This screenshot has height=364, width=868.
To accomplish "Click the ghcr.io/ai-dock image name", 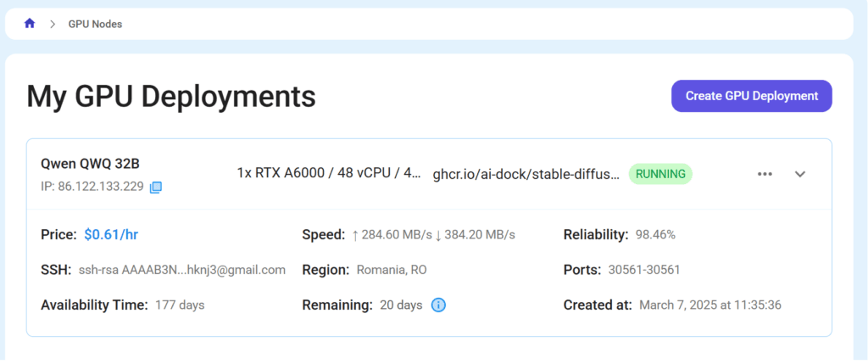I will 526,174.
